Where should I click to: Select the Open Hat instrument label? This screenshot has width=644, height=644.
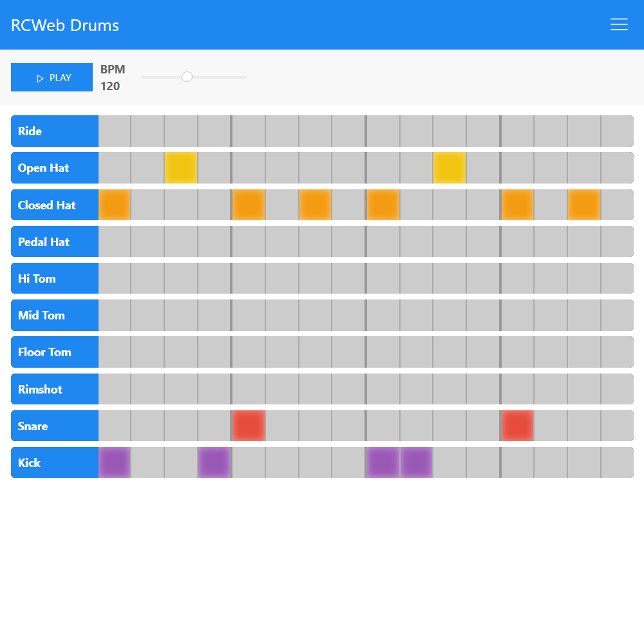click(54, 167)
